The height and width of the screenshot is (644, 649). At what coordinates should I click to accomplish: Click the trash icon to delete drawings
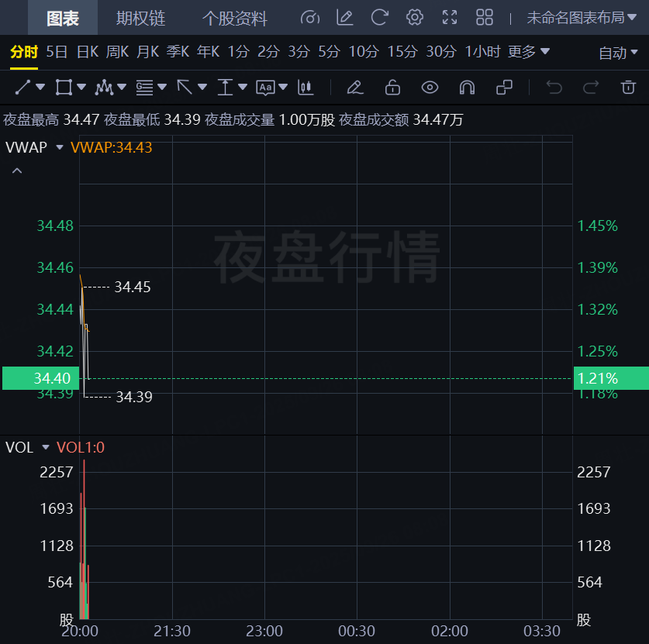[x=628, y=87]
